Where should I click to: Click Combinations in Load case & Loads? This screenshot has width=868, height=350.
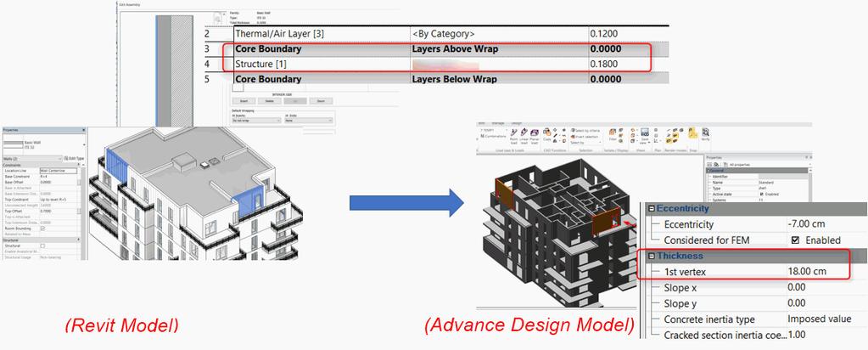coord(493,137)
